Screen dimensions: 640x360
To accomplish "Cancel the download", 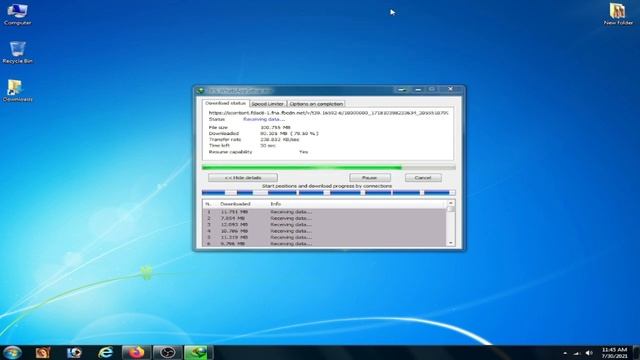I will pos(423,178).
